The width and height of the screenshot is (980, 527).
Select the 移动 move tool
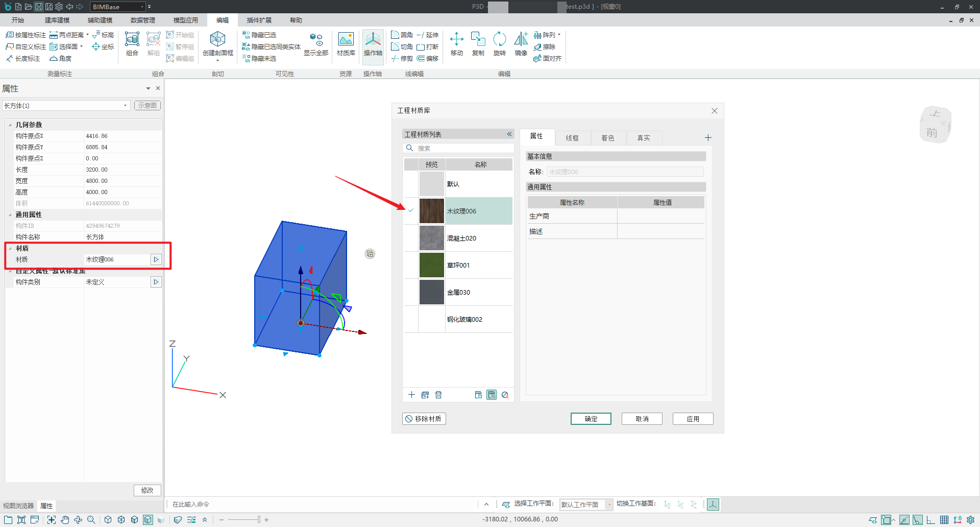[456, 43]
